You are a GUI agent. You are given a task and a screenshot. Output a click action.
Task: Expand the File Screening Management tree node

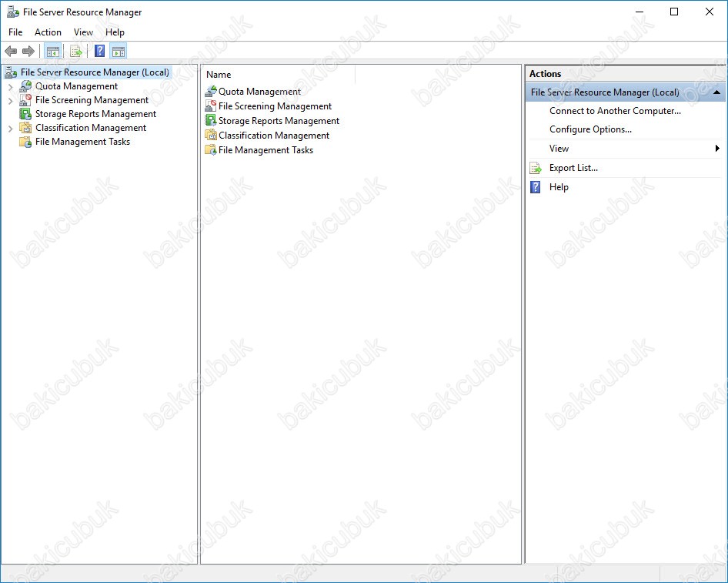[x=10, y=100]
